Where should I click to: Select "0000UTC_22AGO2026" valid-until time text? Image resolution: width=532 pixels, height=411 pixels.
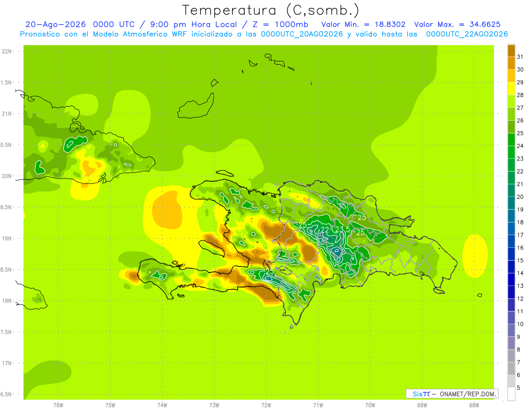pos(467,34)
